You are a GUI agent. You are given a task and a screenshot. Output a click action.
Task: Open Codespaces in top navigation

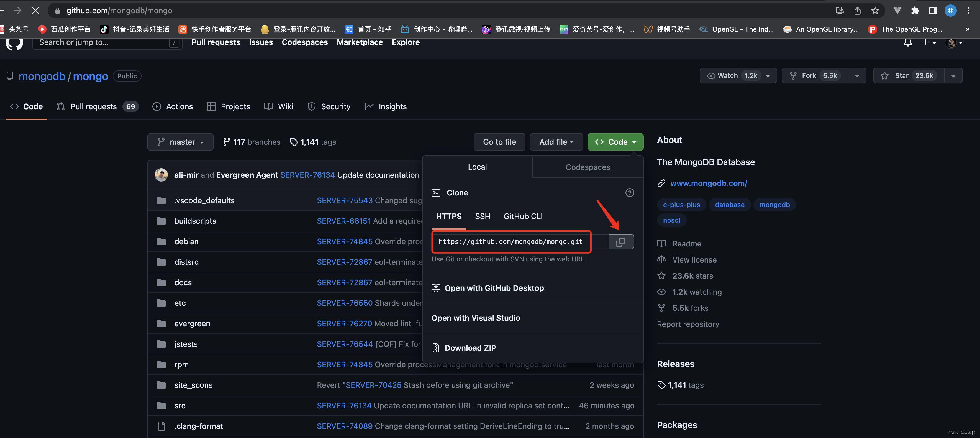point(304,42)
